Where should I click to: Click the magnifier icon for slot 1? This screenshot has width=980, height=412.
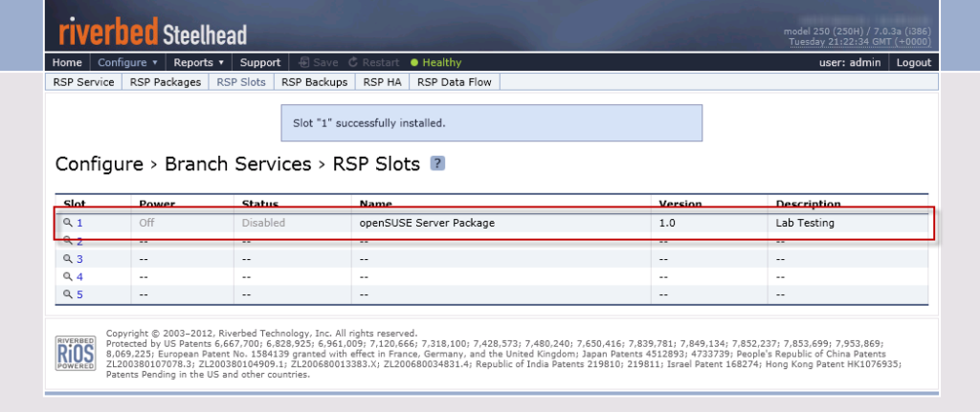pos(68,222)
